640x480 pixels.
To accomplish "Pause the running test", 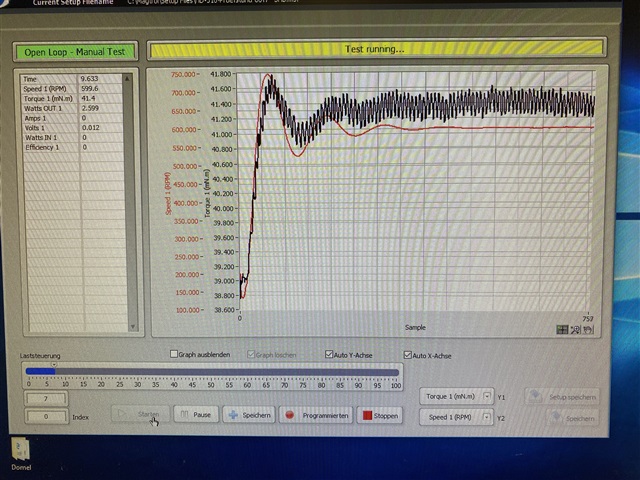I will [196, 415].
